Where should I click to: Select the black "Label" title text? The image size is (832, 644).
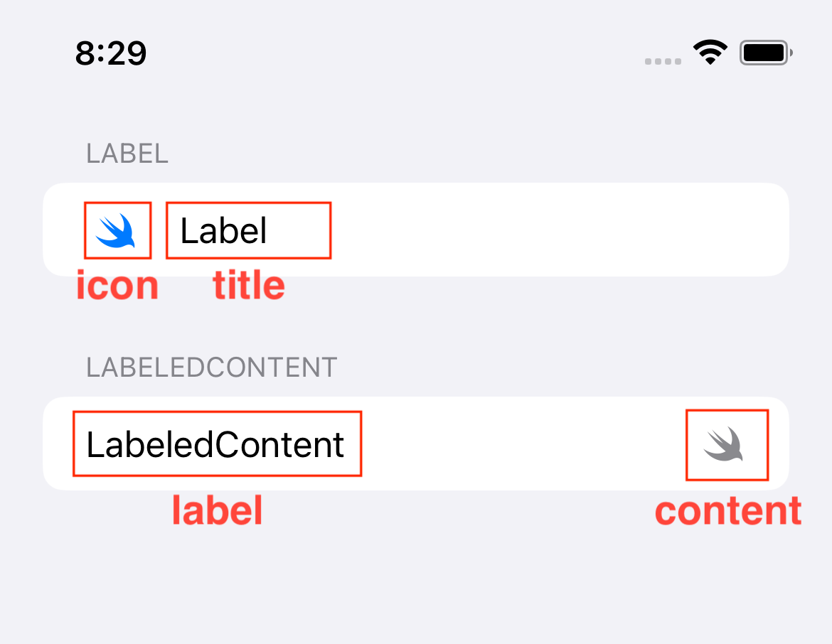223,231
